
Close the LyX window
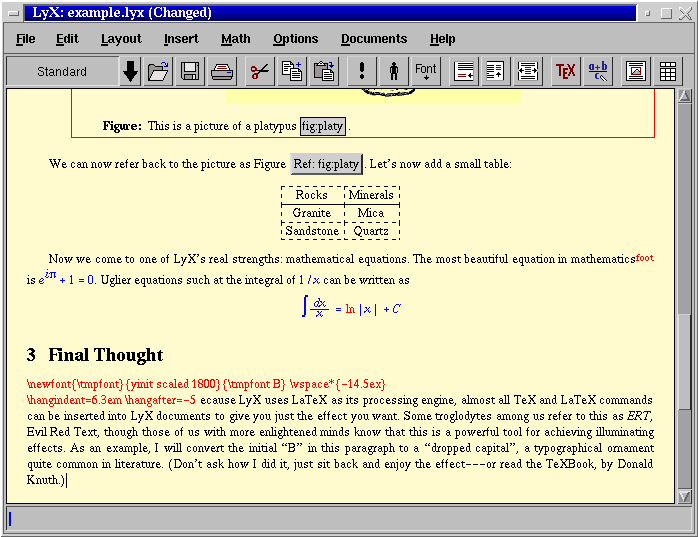click(x=685, y=13)
